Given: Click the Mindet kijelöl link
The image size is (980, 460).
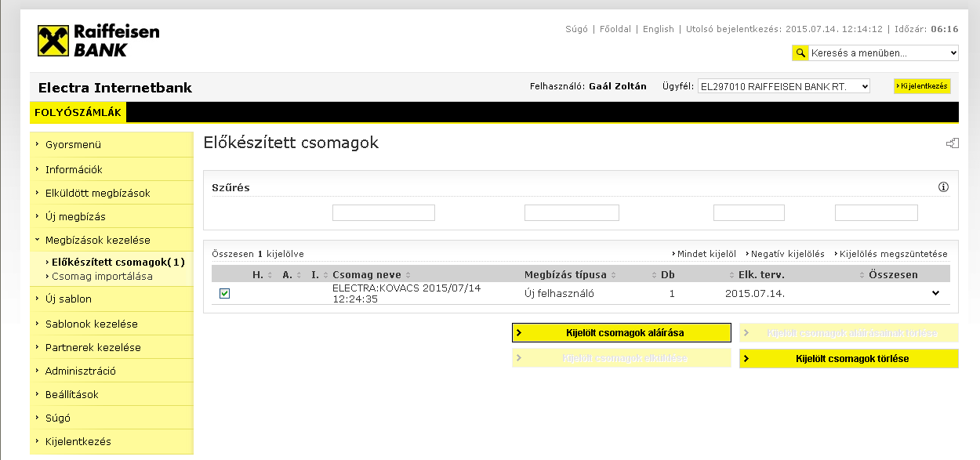Looking at the screenshot, I should click(x=706, y=254).
